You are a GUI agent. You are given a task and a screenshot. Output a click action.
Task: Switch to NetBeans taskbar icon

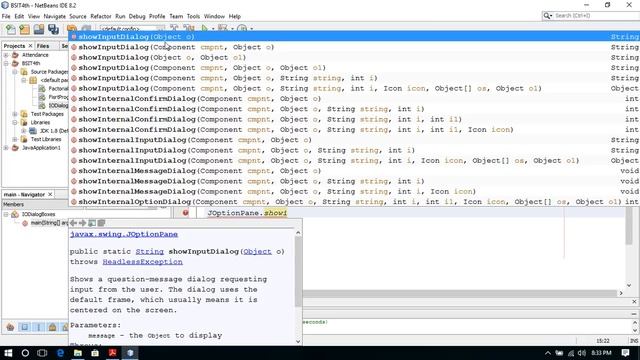coord(130,353)
